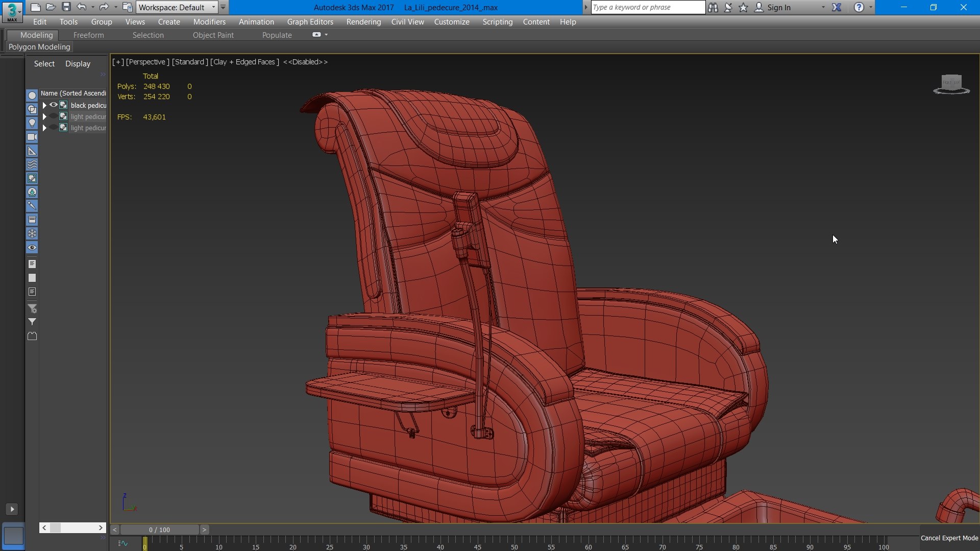
Task: Toggle the Display Lights bulb filter
Action: click(32, 123)
